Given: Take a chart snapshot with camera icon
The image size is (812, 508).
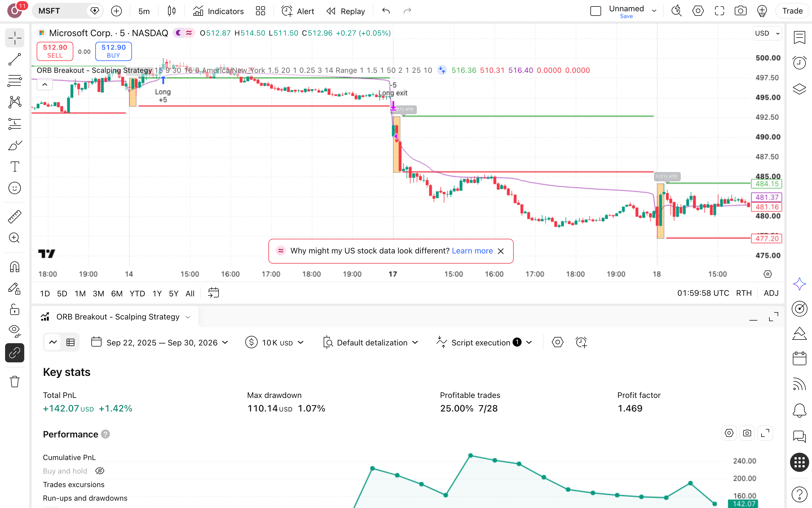Looking at the screenshot, I should [x=741, y=11].
